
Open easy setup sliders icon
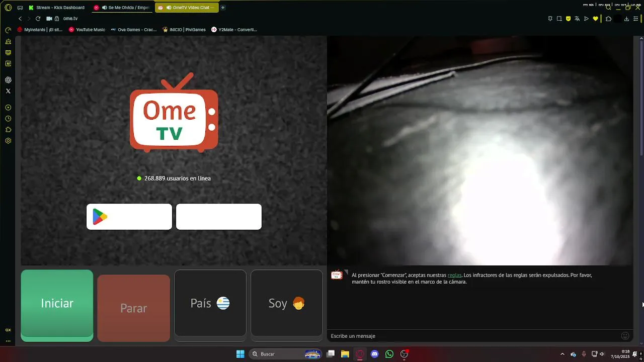coord(635,19)
